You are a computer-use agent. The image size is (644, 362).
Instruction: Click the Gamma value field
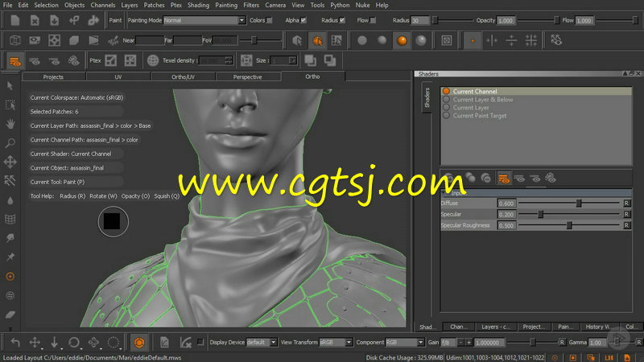[x=596, y=343]
